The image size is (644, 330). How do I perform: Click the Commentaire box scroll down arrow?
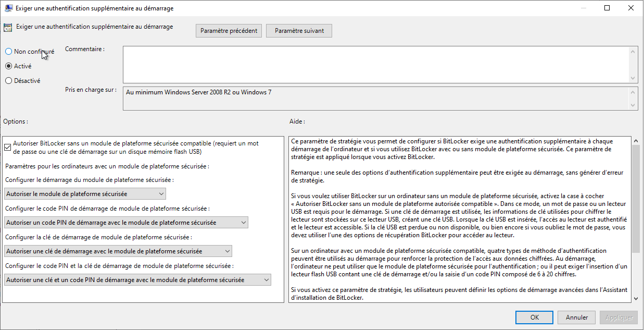pos(633,78)
